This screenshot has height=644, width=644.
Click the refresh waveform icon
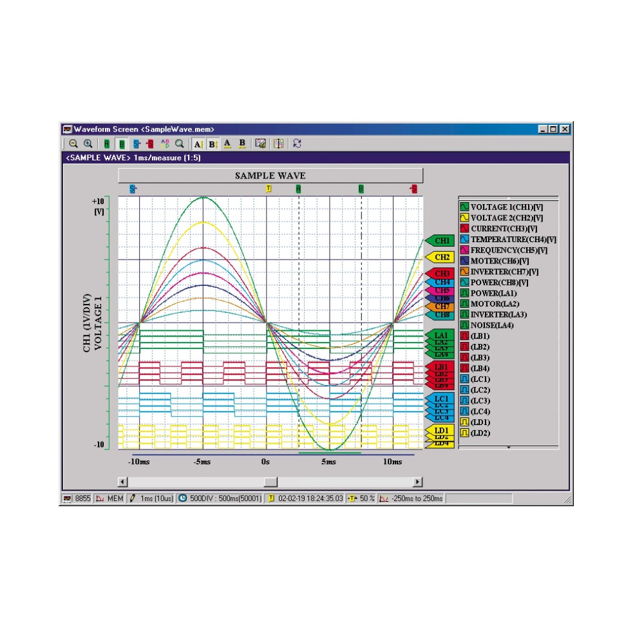297,144
